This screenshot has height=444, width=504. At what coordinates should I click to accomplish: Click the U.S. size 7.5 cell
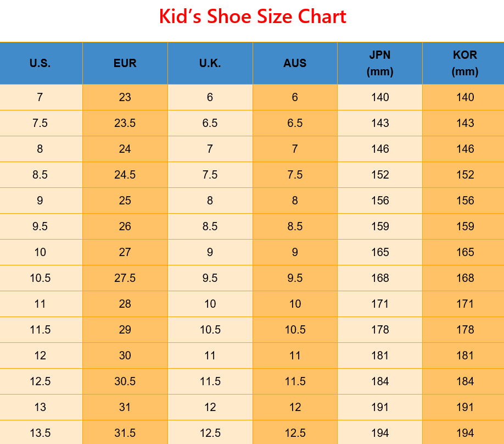tap(40, 123)
